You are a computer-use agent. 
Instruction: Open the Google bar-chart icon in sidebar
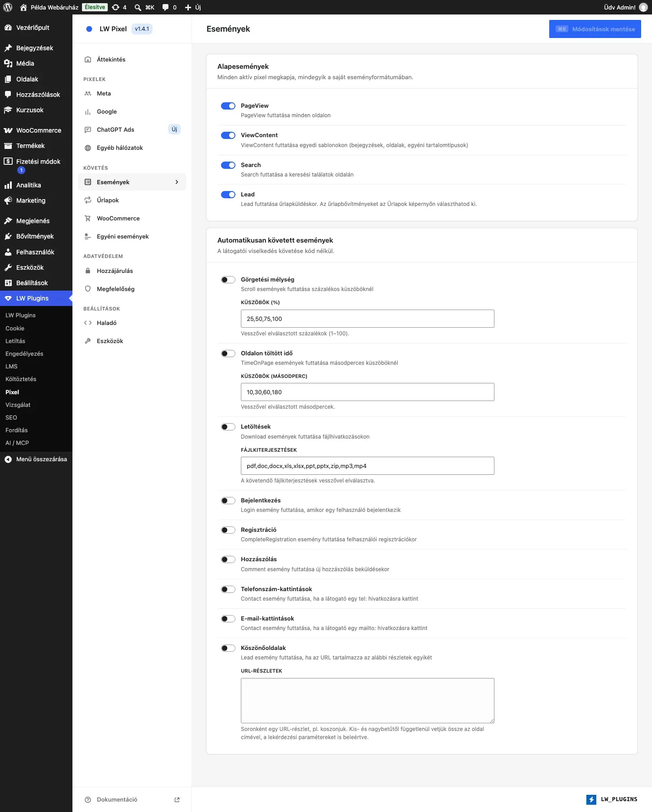click(x=88, y=112)
